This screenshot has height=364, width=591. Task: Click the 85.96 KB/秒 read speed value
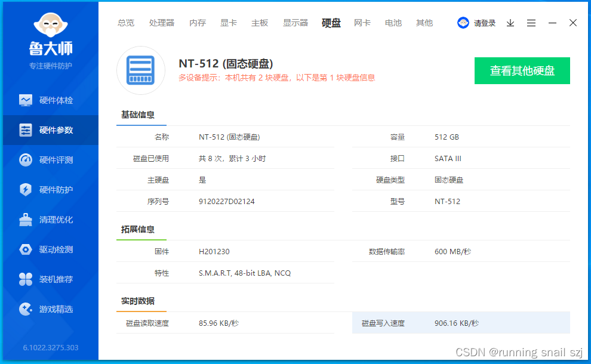coord(218,323)
